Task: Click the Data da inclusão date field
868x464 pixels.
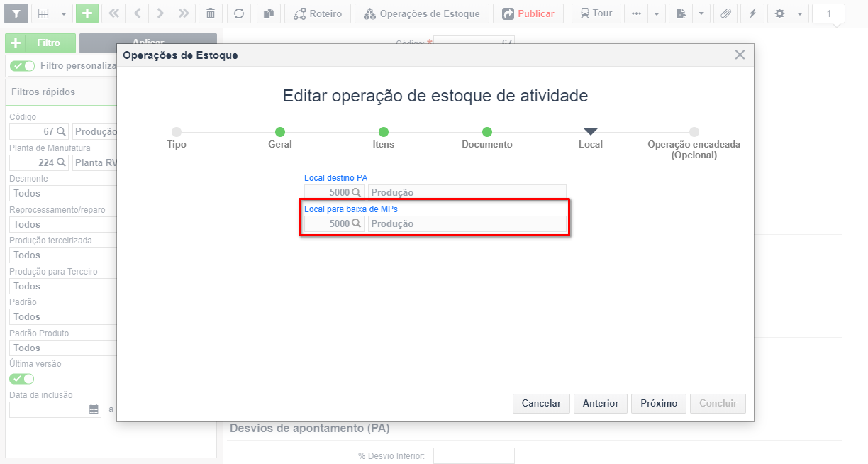Action: tap(48, 409)
